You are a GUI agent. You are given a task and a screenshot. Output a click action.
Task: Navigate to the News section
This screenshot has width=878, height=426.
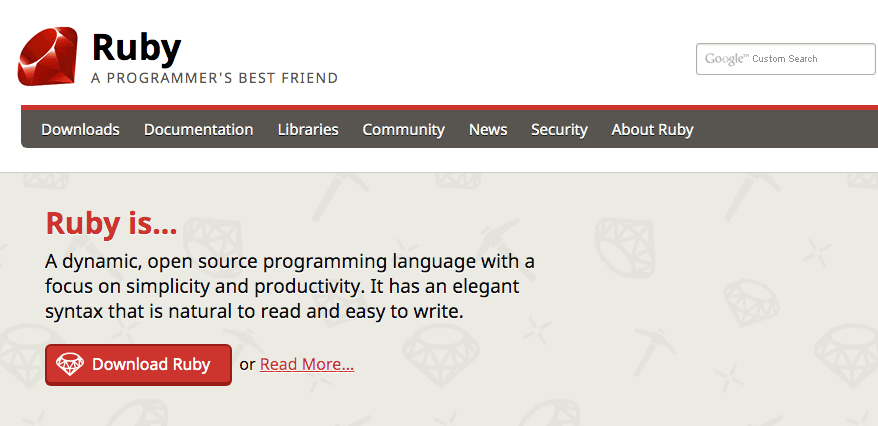(488, 129)
